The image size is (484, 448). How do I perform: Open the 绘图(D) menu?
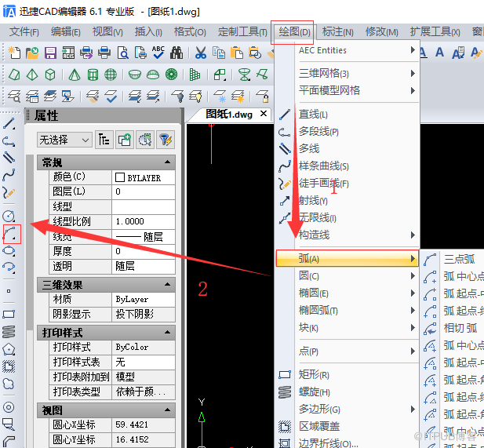(294, 32)
